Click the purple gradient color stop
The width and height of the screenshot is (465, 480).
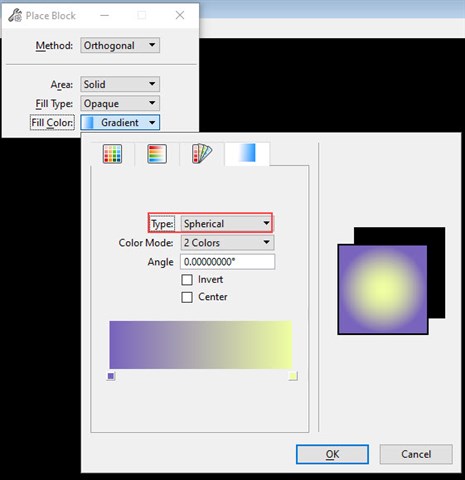[111, 376]
